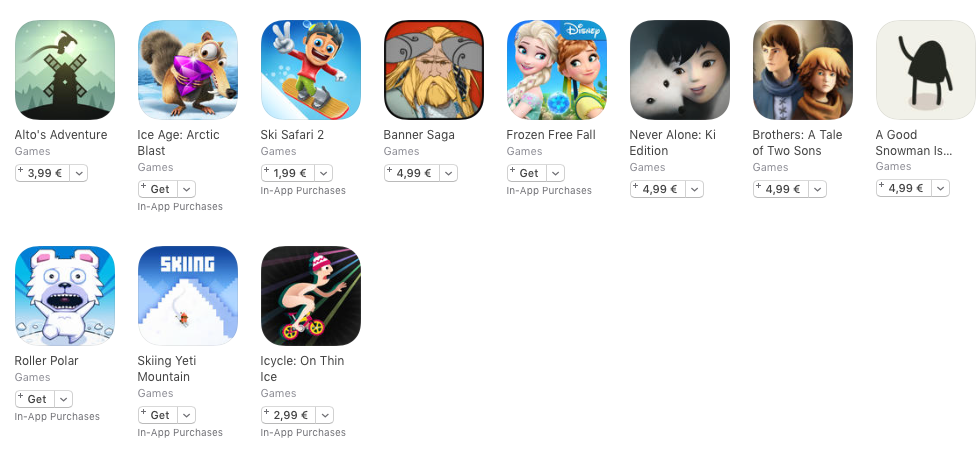Click the A Good Snowman Is… icon

coord(926,70)
